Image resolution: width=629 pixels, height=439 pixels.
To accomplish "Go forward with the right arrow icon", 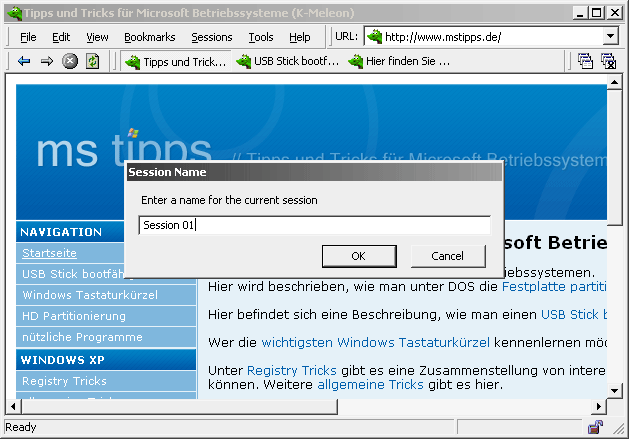I will 47,61.
